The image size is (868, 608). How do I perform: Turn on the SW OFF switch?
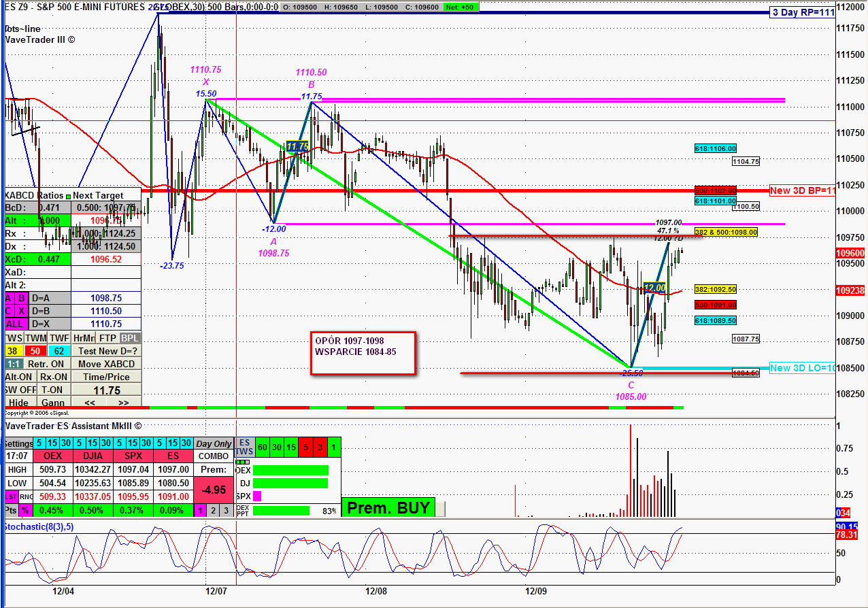pyautogui.click(x=18, y=390)
